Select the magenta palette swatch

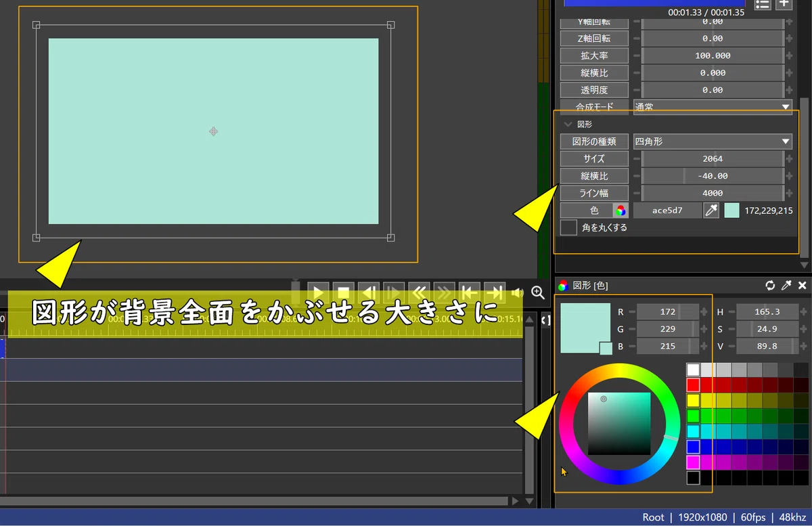coord(693,462)
